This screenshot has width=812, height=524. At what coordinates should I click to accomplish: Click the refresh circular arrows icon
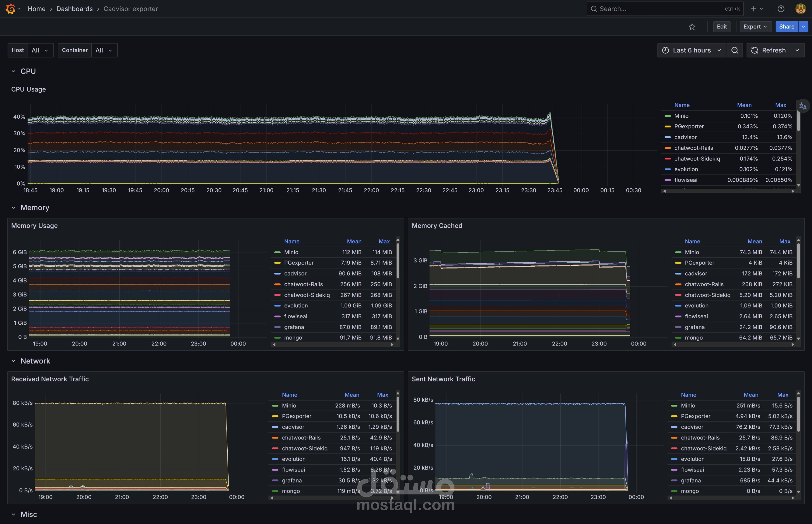754,50
